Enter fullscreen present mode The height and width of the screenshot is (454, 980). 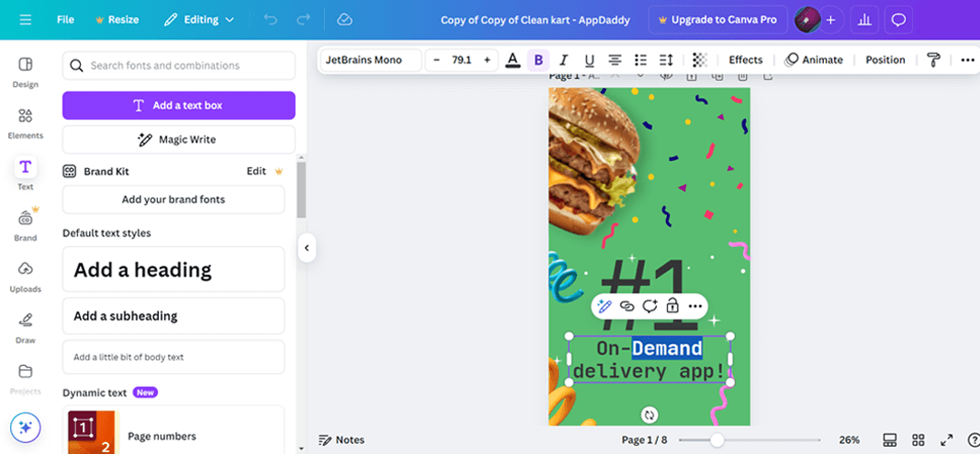[946, 439]
